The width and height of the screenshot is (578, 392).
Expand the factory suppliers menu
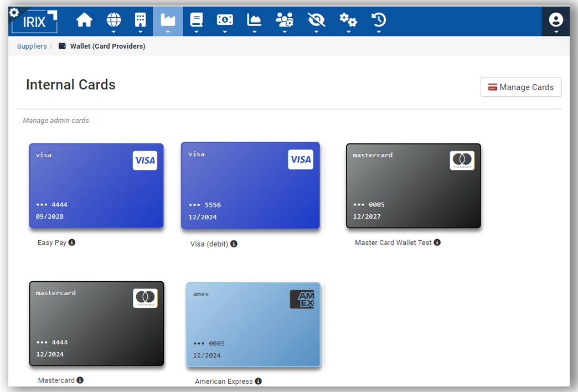click(168, 20)
